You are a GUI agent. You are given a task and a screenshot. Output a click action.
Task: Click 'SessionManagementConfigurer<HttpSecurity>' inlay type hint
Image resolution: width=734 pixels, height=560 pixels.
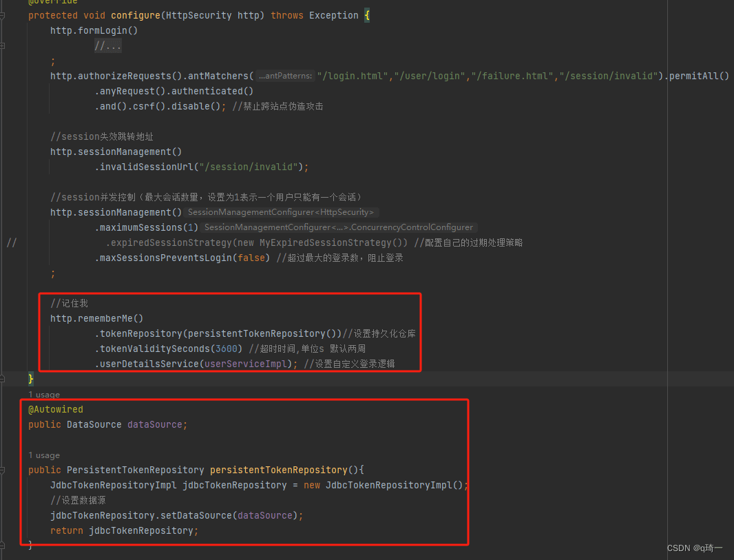[281, 212]
